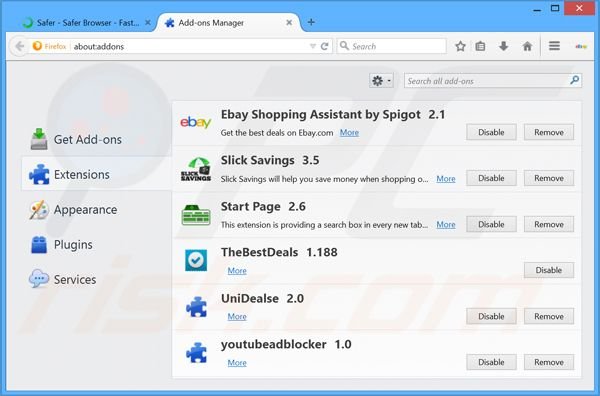Disable Ebay Shopping Assistant
Image resolution: width=600 pixels, height=396 pixels.
click(x=491, y=132)
